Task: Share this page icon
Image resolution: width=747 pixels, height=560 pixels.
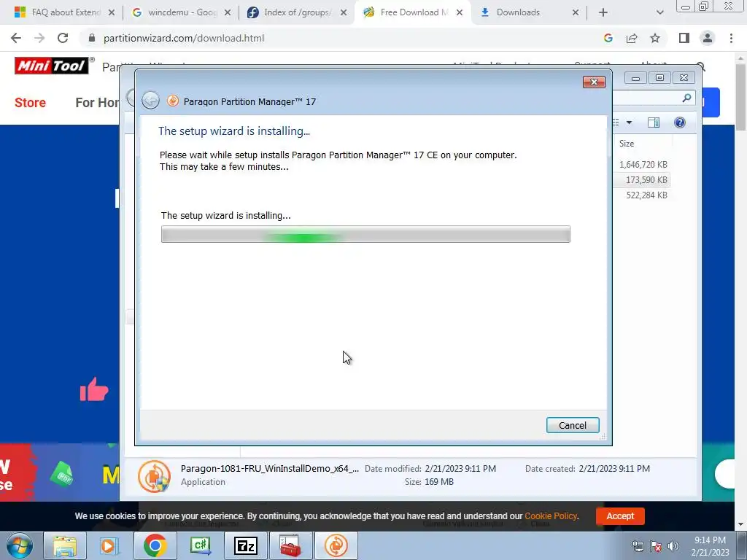Action: click(632, 38)
